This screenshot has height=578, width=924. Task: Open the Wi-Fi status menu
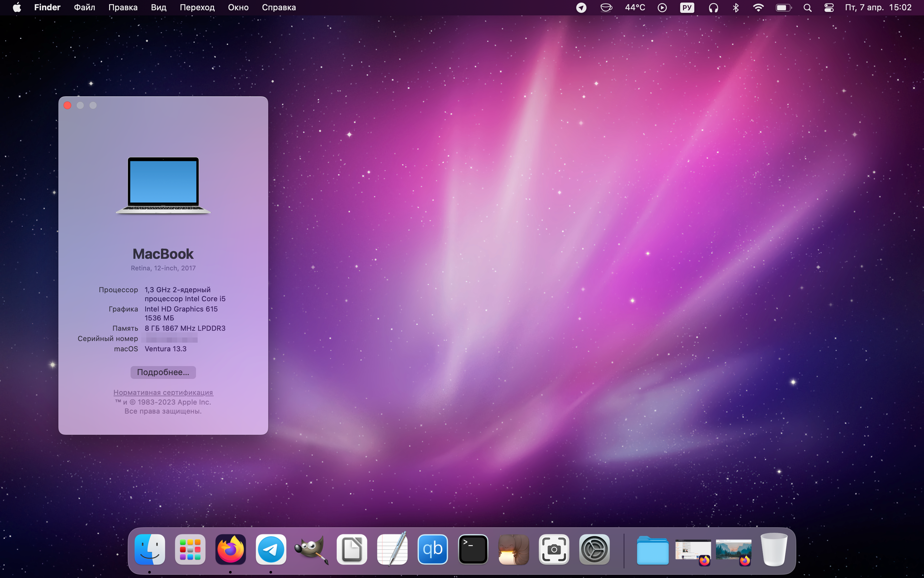pos(758,8)
